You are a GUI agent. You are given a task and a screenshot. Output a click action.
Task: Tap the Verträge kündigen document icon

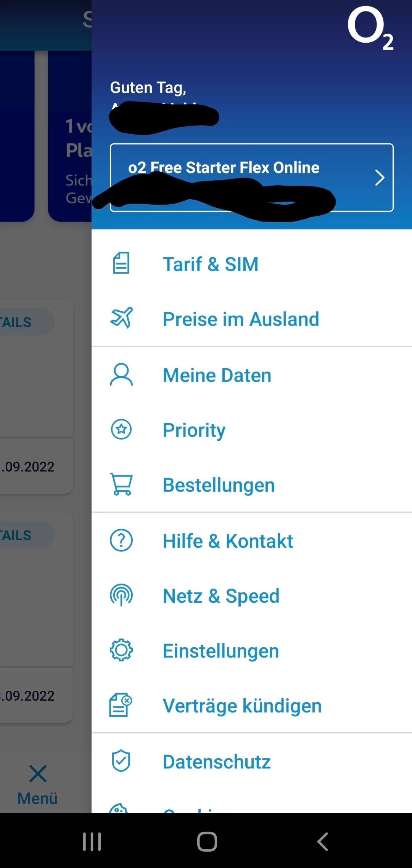click(x=121, y=705)
